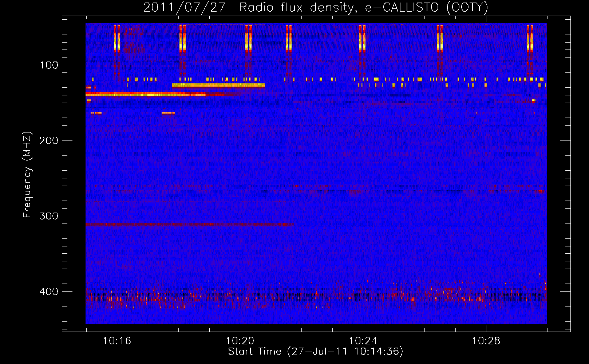Click the 300 frequency tick label
Screen dimensions: 589x364
[49, 216]
